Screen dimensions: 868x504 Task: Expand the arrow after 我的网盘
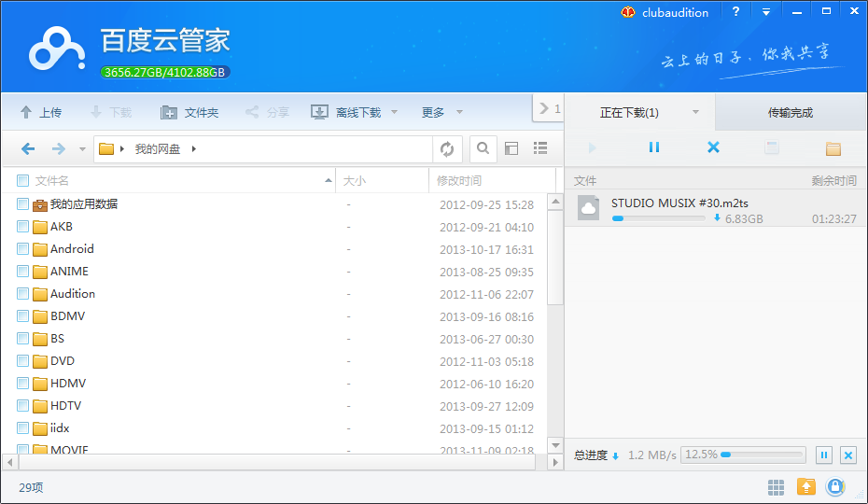coord(194,148)
